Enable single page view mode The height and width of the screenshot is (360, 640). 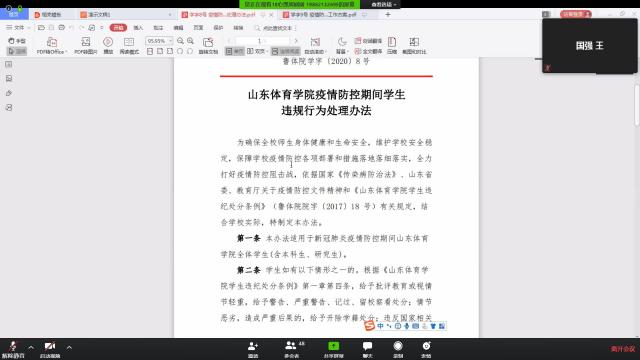coord(234,51)
